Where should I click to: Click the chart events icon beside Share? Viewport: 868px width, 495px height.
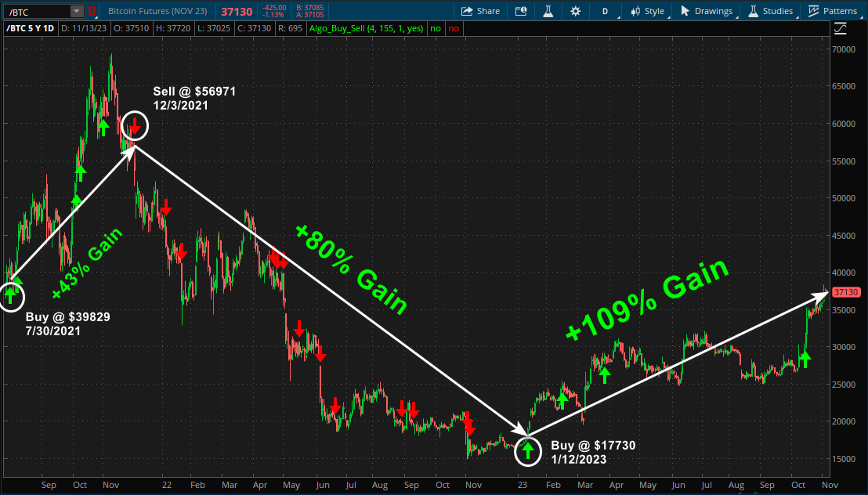click(x=520, y=11)
